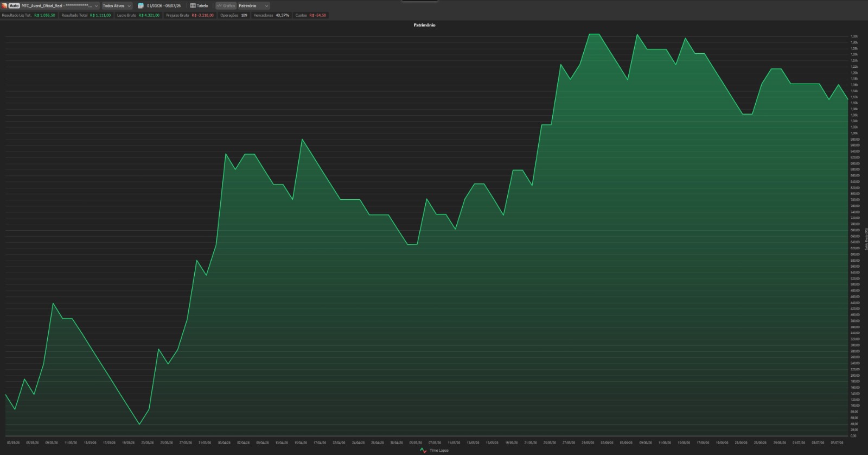Switch to the Tabela view

coord(199,5)
